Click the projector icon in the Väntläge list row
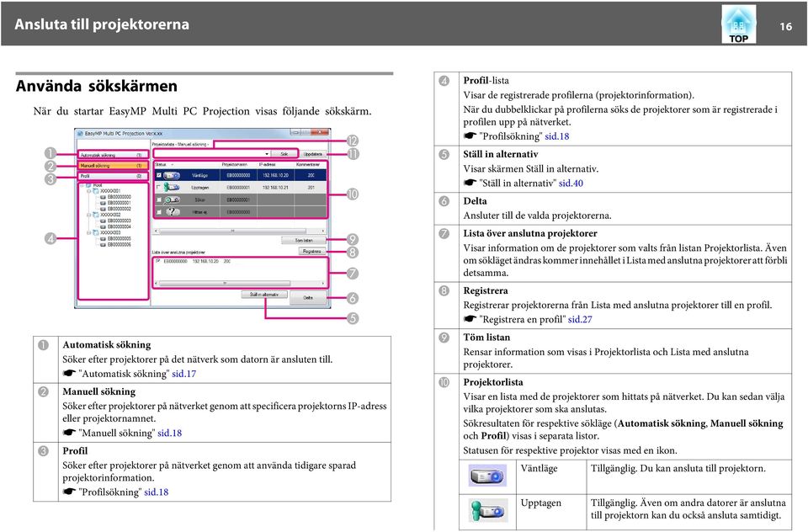 pos(172,175)
